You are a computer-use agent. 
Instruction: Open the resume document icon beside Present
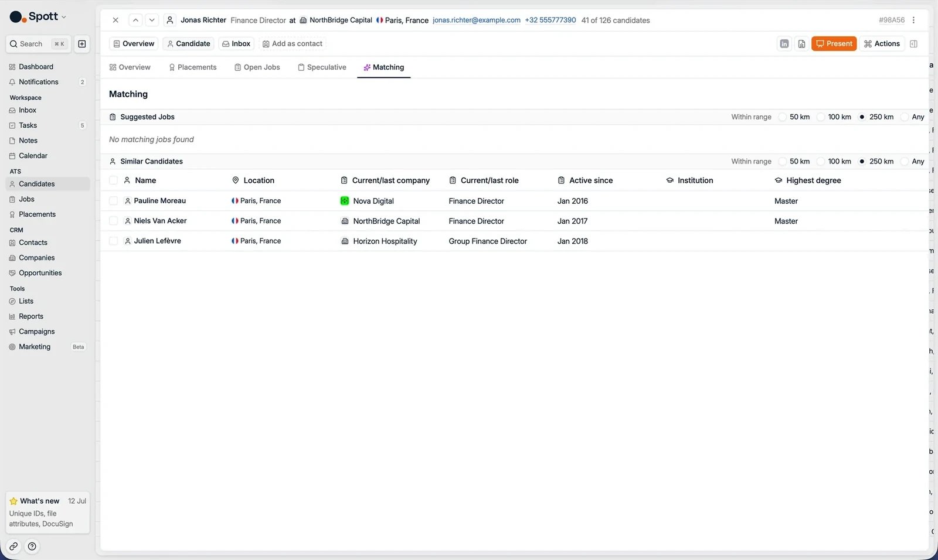[x=801, y=44]
